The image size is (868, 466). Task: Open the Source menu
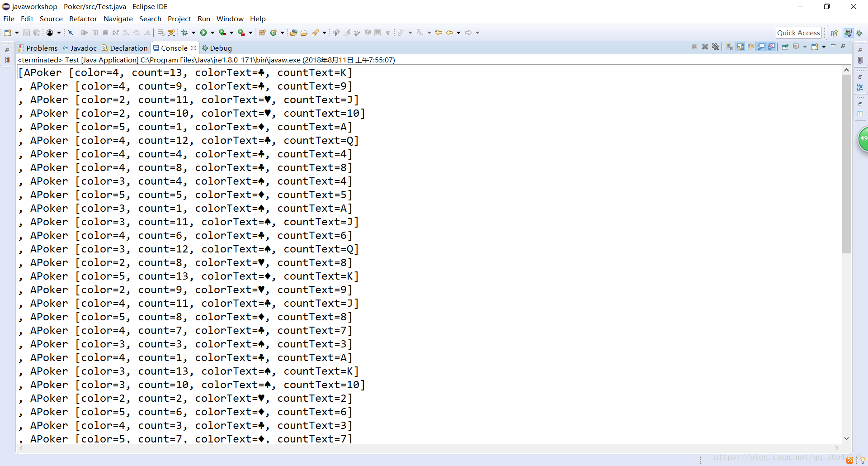pyautogui.click(x=51, y=19)
